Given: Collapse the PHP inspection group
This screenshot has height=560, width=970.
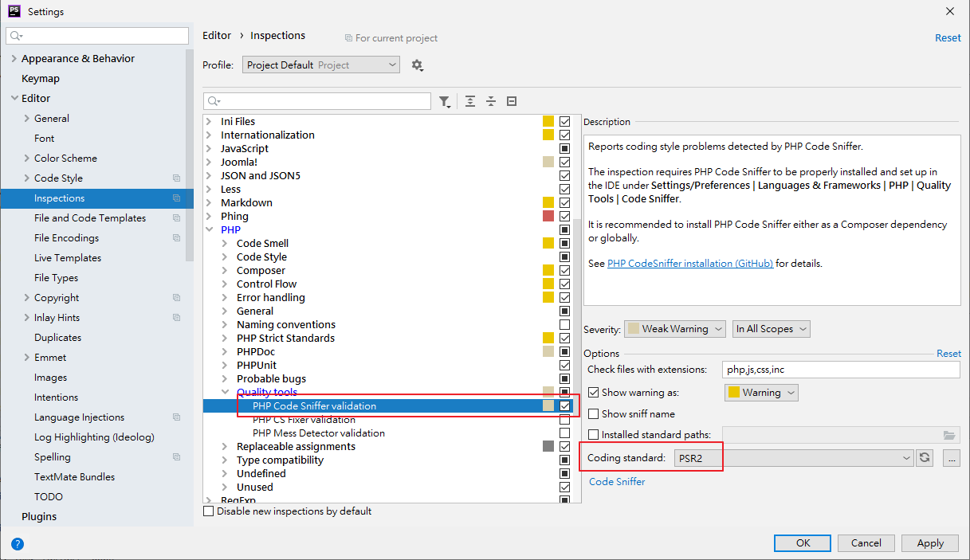Looking at the screenshot, I should click(x=209, y=229).
